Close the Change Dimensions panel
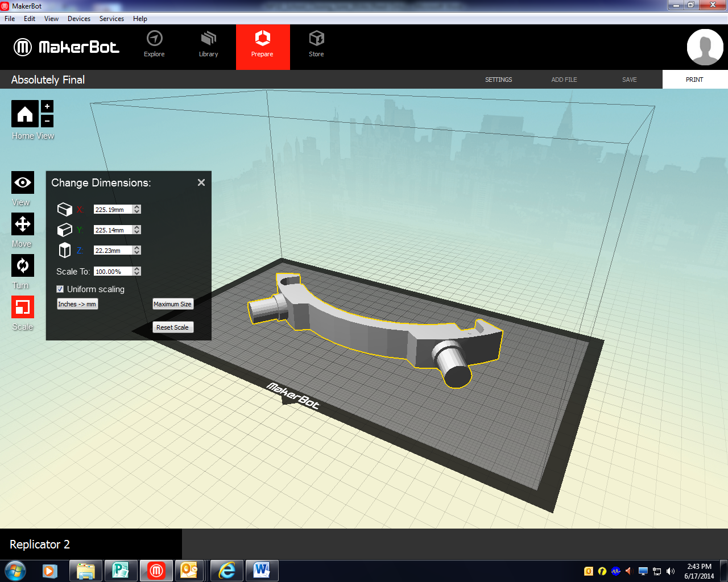 click(201, 182)
